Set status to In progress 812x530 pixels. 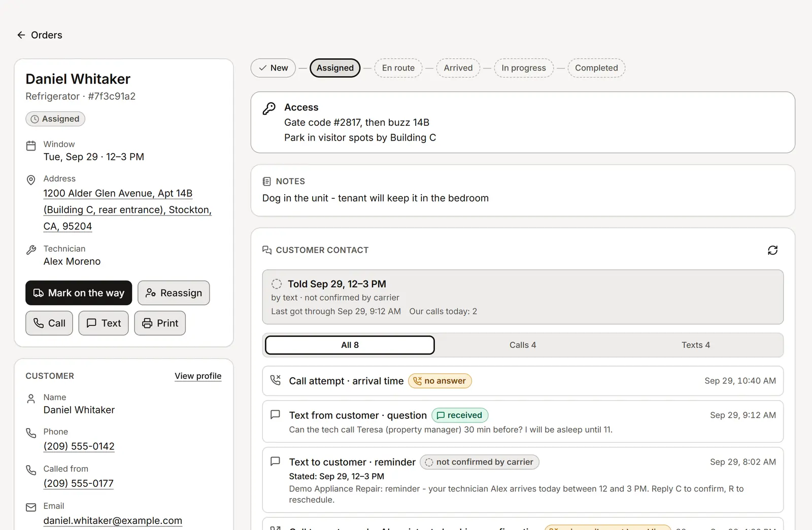point(524,68)
